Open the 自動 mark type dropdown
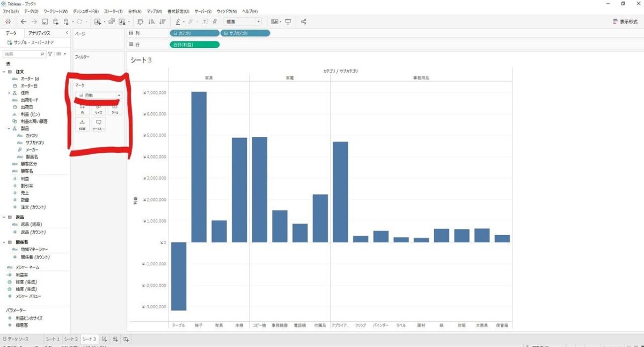Image resolution: width=644 pixels, height=347 pixels. (99, 95)
